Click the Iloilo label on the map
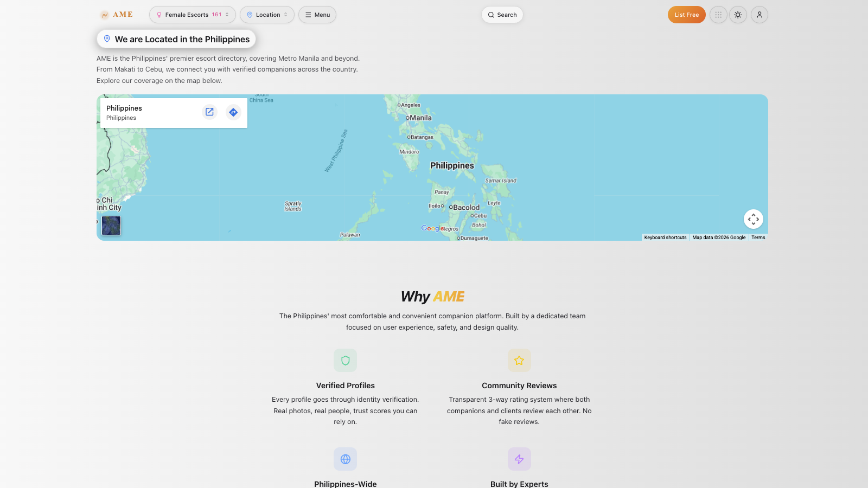Viewport: 868px width, 488px height. click(435, 206)
